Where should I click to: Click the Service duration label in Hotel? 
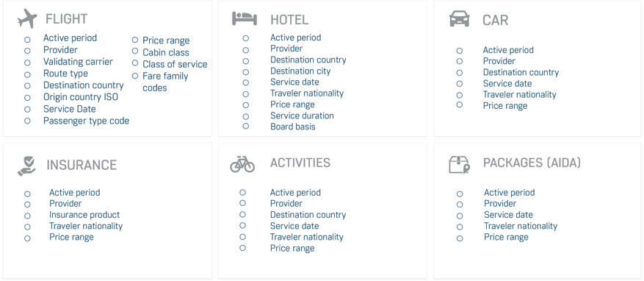(302, 115)
